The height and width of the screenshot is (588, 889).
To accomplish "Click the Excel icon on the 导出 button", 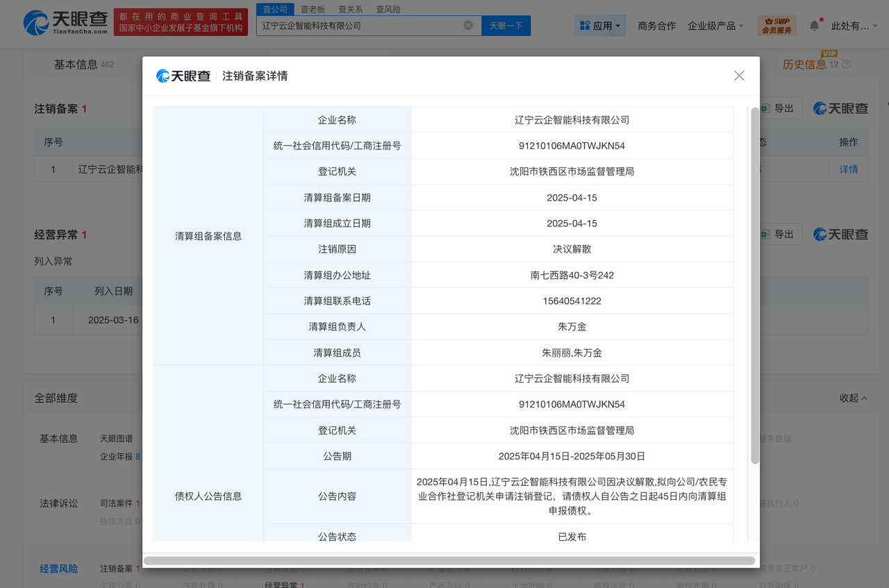I will click(x=765, y=108).
